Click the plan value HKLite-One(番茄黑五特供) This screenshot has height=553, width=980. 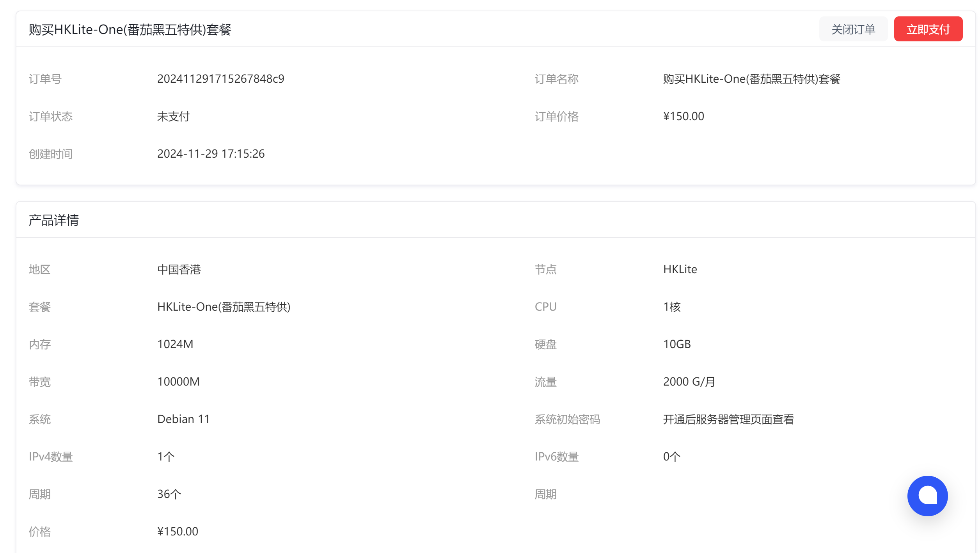point(224,307)
